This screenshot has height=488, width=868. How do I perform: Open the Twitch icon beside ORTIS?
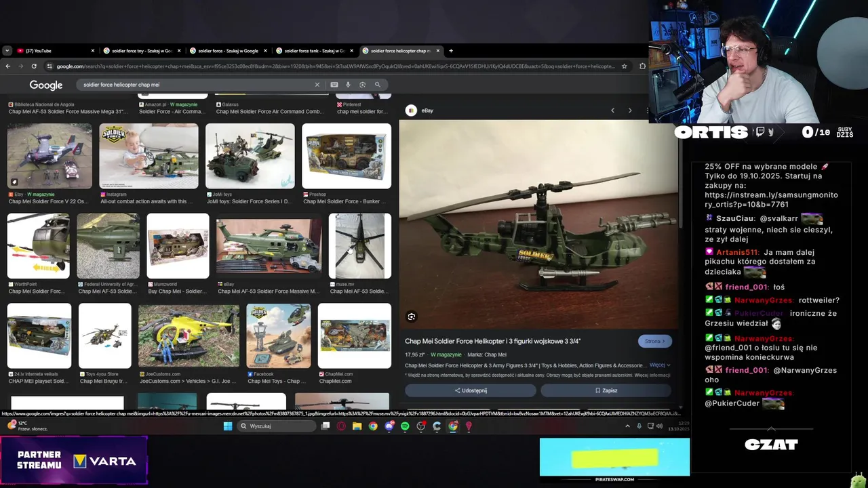(x=760, y=132)
